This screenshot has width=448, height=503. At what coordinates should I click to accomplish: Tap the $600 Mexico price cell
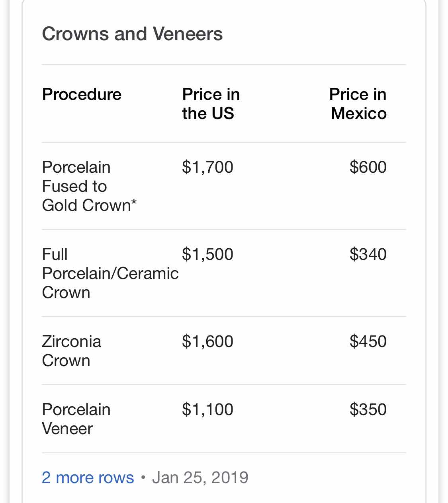pyautogui.click(x=368, y=167)
